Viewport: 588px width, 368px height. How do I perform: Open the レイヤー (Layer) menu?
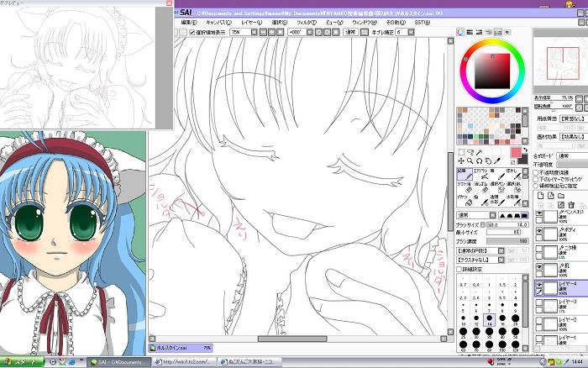pyautogui.click(x=251, y=23)
